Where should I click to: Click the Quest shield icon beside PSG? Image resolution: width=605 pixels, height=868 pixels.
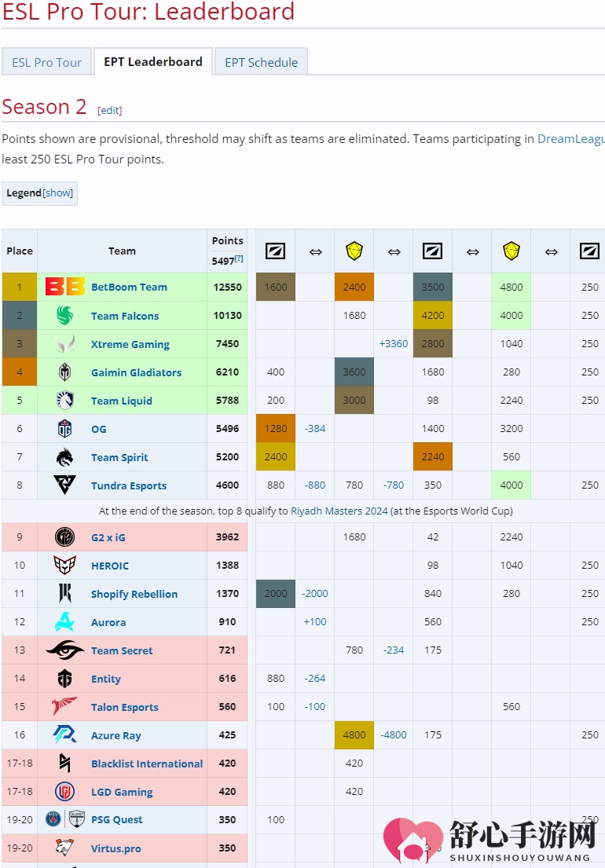pos(77,819)
